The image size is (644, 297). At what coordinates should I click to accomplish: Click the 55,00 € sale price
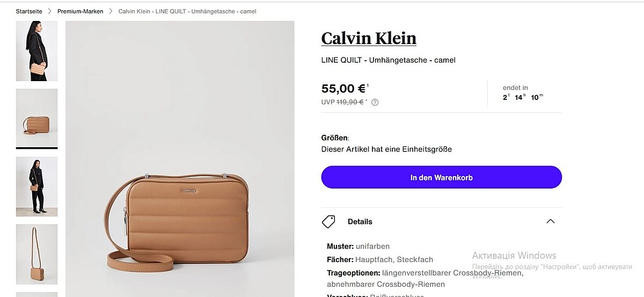[x=343, y=89]
